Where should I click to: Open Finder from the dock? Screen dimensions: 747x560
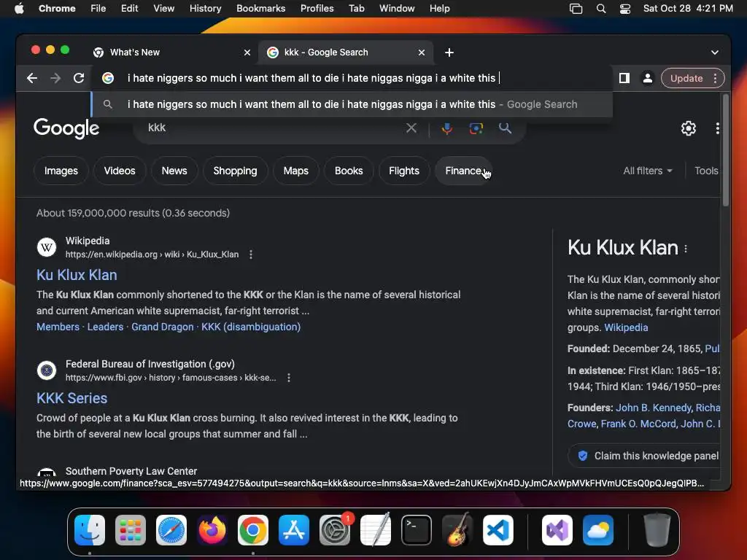tap(90, 529)
